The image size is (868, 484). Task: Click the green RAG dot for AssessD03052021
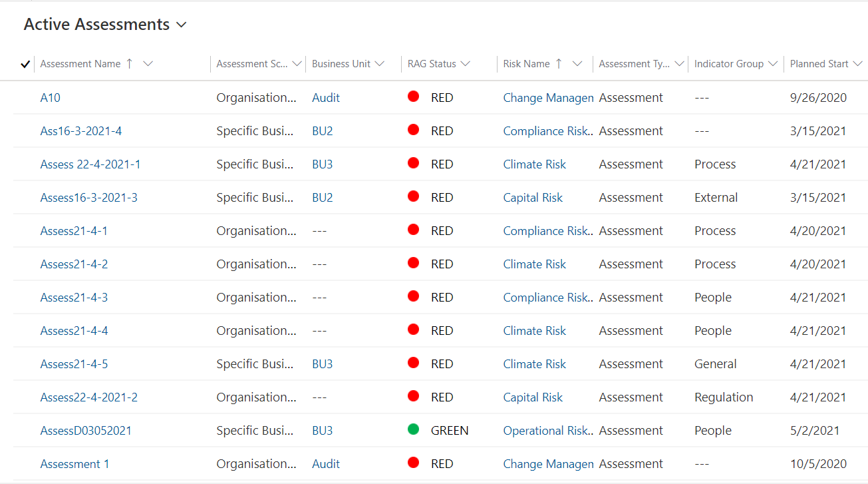tap(413, 429)
